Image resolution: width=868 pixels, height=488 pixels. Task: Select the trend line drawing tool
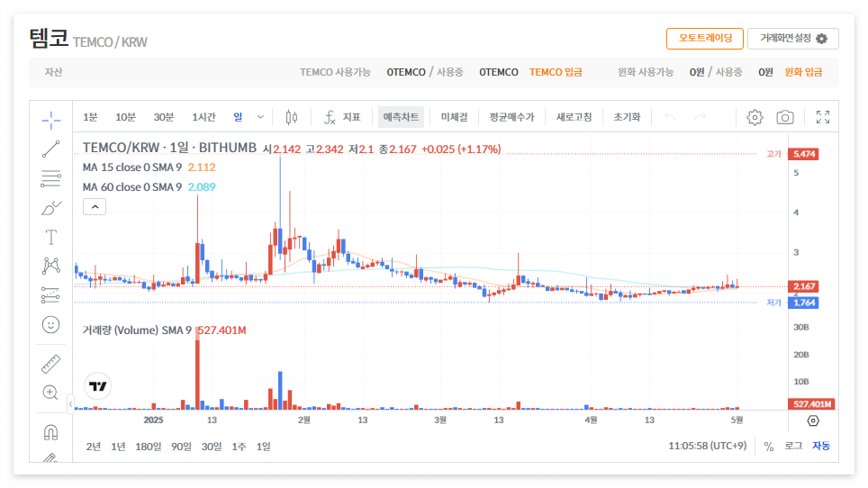click(51, 149)
